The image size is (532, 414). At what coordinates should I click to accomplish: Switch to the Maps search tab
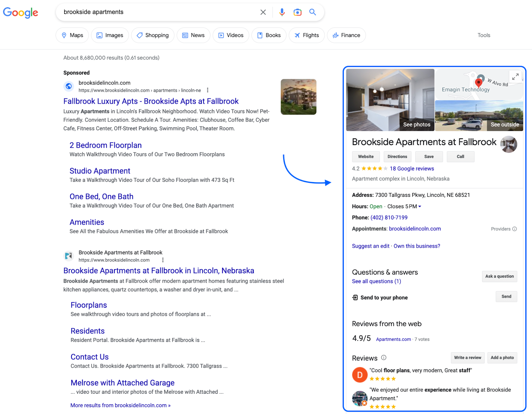pyautogui.click(x=72, y=35)
